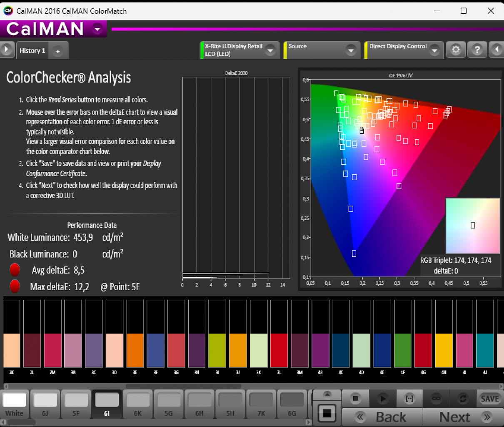Click the infinity loop read button

[x=436, y=399]
